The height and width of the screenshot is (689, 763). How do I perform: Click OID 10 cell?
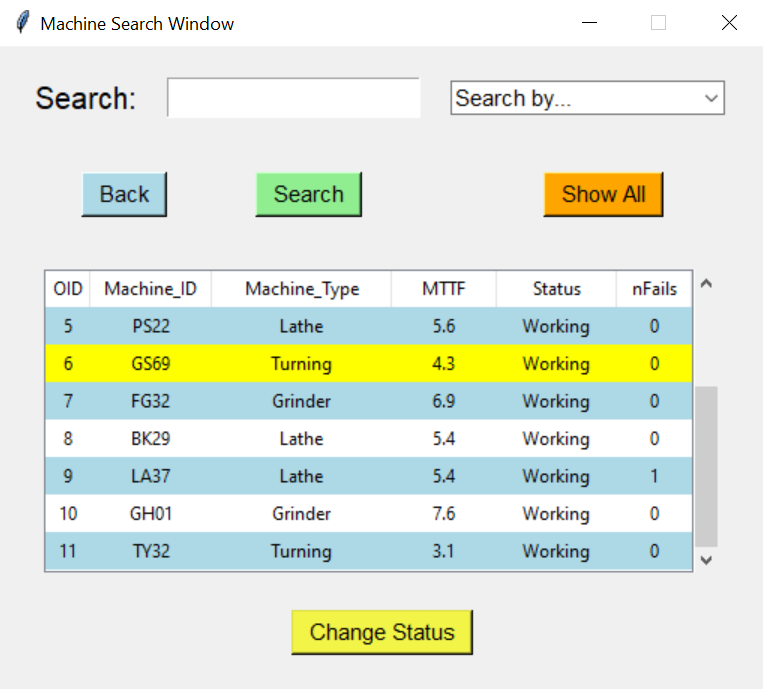68,513
